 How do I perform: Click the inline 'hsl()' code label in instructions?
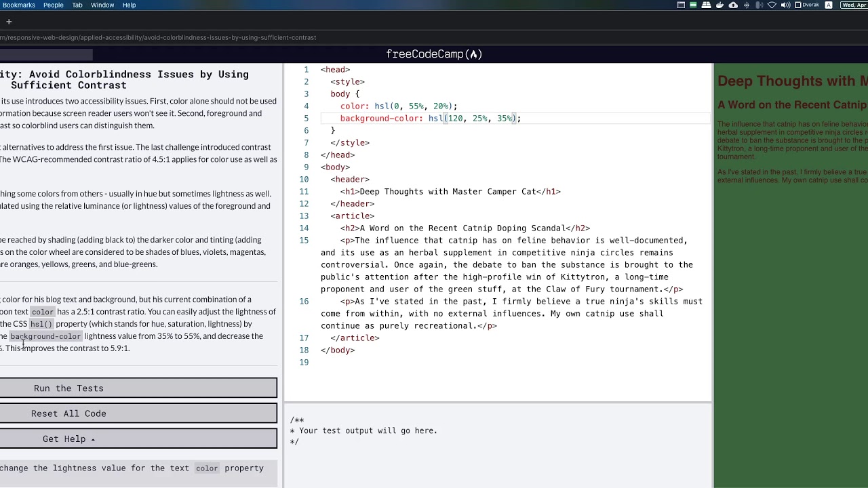41,324
